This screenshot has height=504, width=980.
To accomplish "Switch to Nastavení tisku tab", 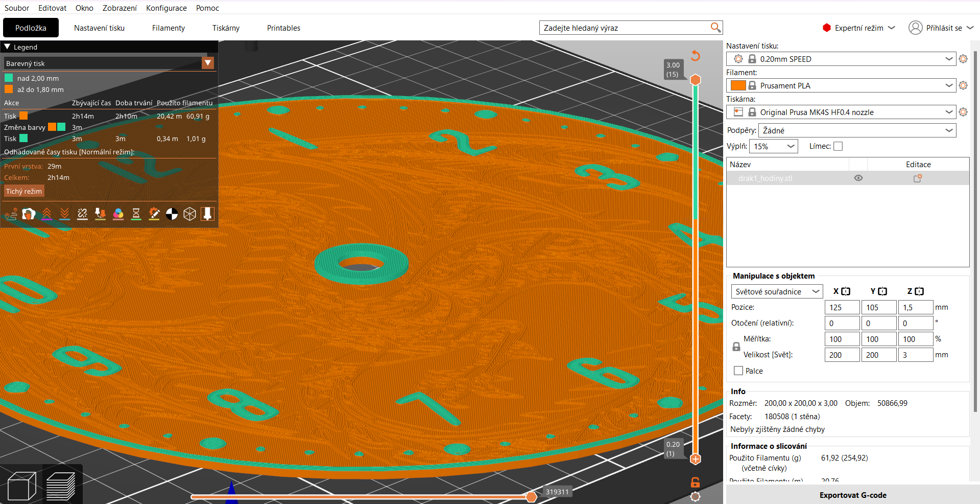I will pyautogui.click(x=99, y=28).
